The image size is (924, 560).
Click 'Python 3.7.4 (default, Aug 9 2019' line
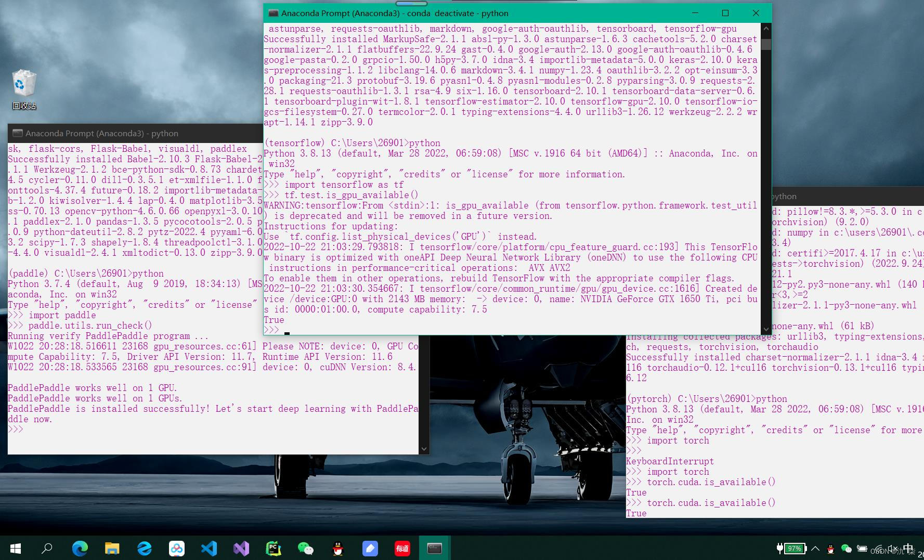click(x=135, y=284)
